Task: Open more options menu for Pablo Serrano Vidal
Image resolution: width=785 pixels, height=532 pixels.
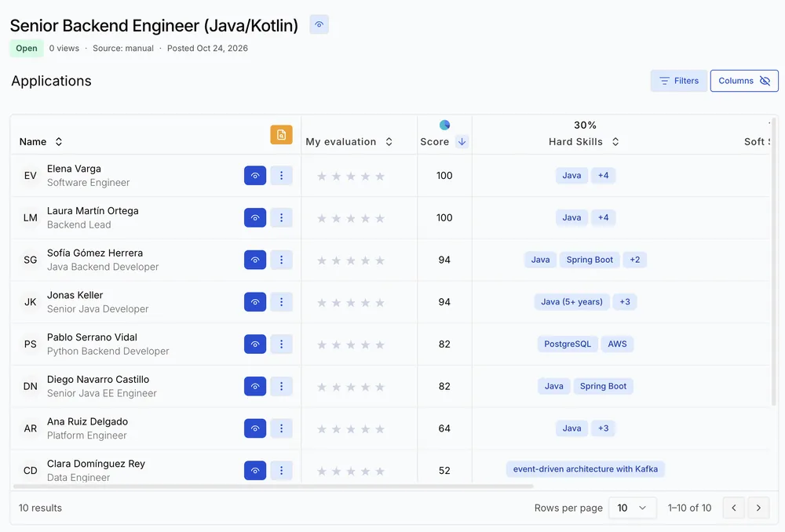Action: pos(281,344)
